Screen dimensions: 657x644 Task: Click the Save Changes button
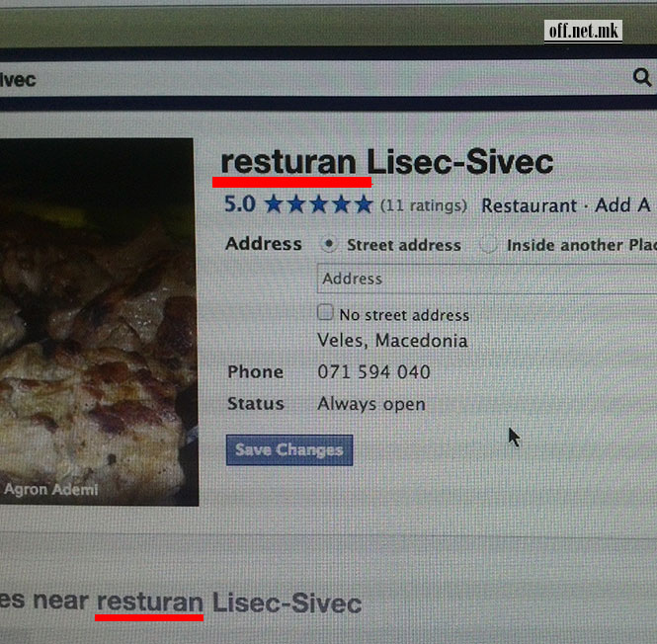point(289,450)
